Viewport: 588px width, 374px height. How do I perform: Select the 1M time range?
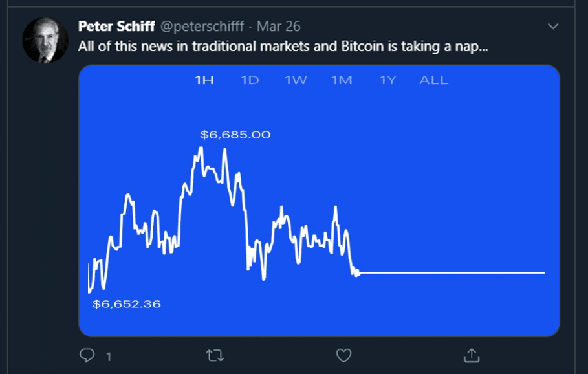point(342,80)
